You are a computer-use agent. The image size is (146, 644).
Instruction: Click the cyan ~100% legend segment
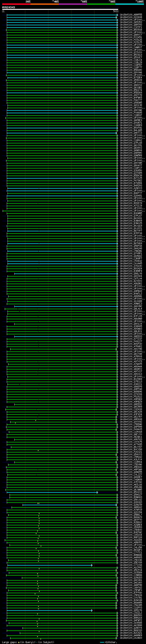coord(130,4)
